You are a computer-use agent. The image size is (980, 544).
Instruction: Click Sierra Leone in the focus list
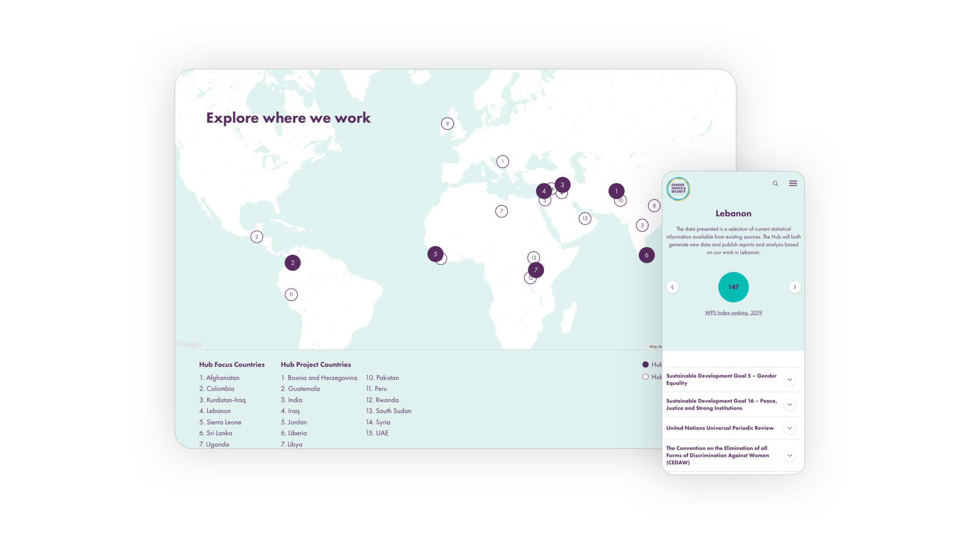(x=220, y=422)
